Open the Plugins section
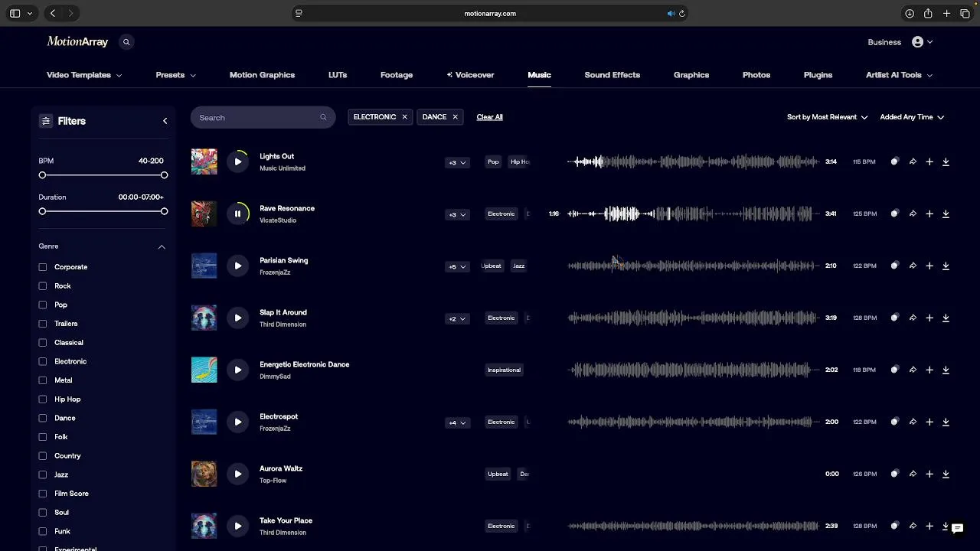This screenshot has width=980, height=551. (818, 75)
